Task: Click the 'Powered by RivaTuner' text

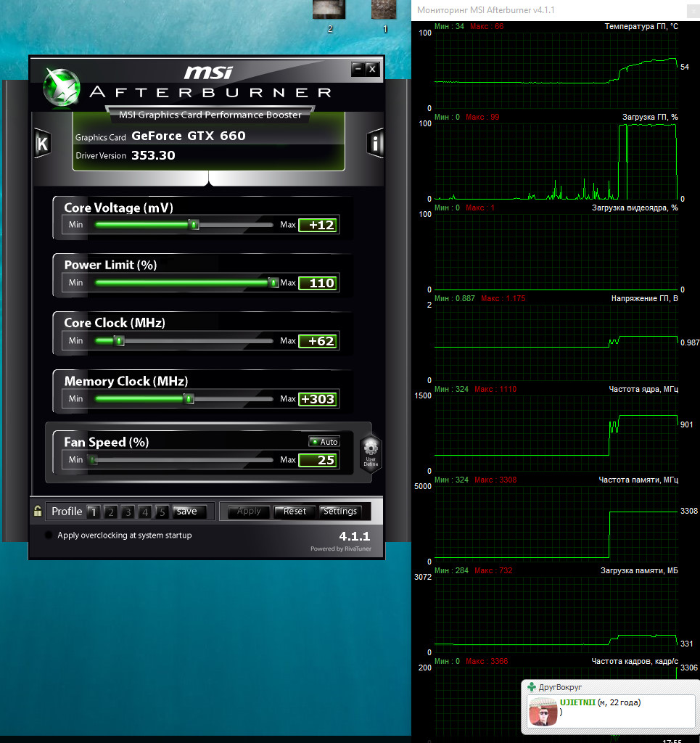Action: [x=341, y=549]
